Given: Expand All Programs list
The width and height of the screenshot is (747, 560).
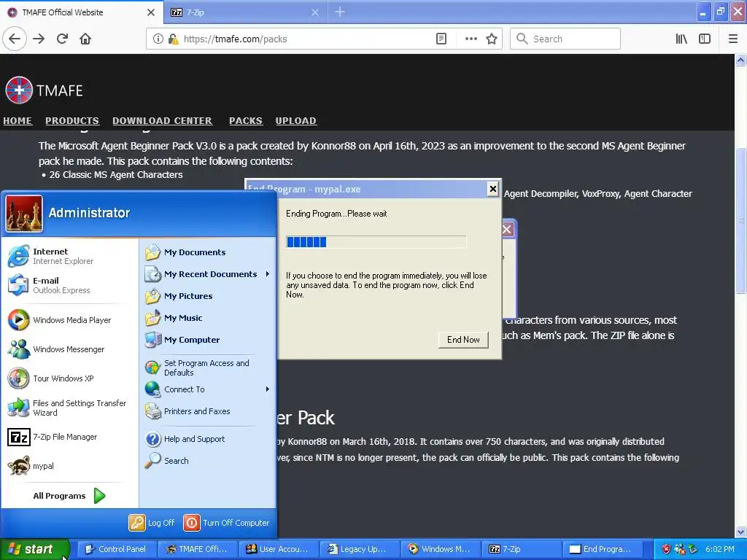Looking at the screenshot, I should (x=69, y=496).
